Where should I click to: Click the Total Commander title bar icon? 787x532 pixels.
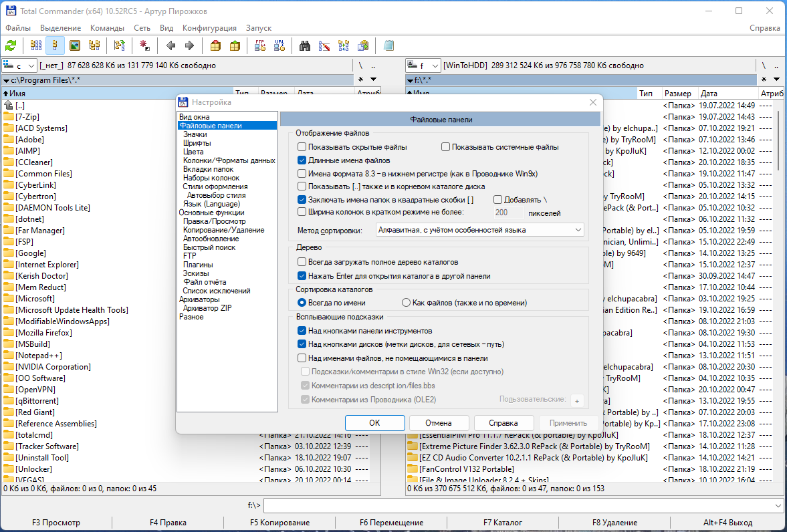click(x=11, y=11)
